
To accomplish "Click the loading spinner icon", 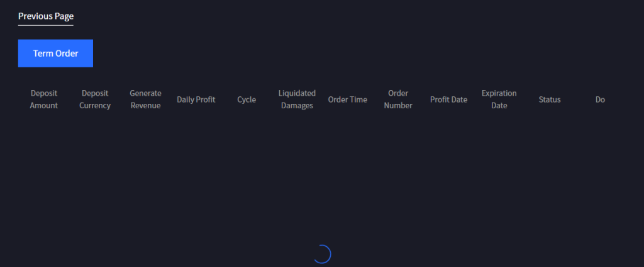I will click(322, 254).
